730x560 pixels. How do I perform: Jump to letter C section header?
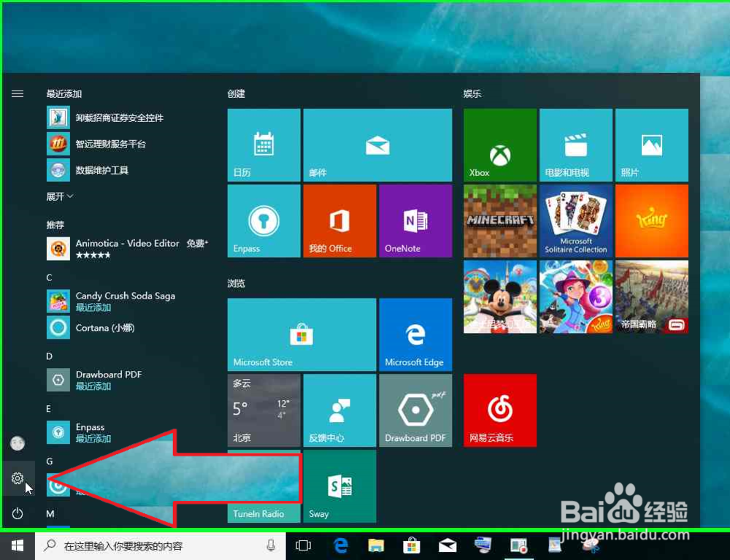point(50,277)
